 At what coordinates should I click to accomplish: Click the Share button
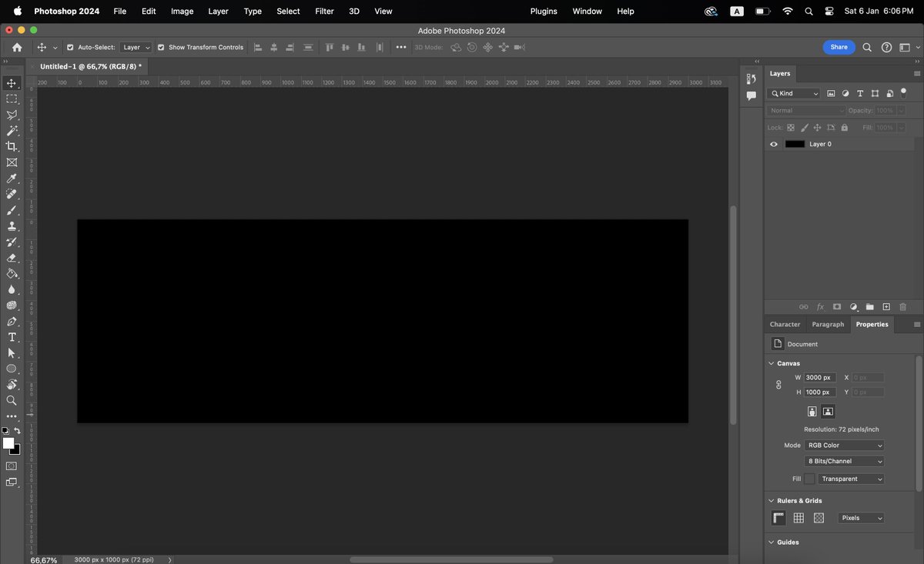(839, 47)
